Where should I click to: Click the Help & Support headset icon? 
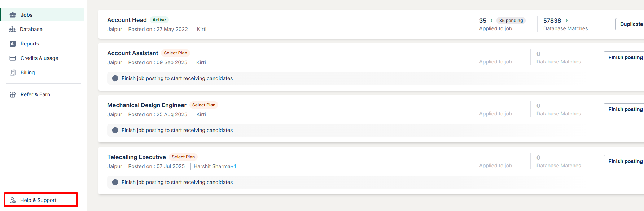(x=13, y=200)
